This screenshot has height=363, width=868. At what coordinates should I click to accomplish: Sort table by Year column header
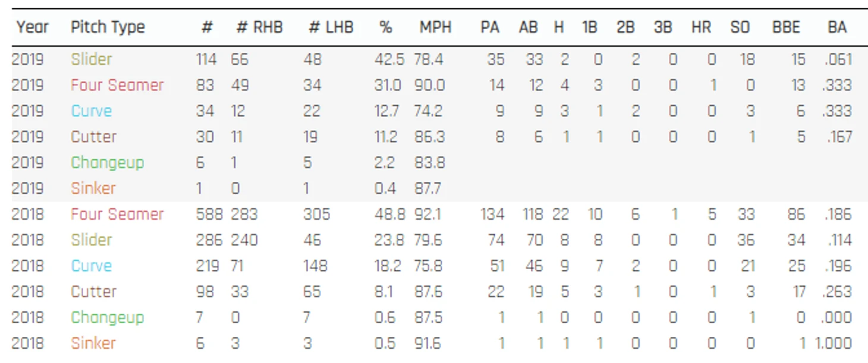pos(32,27)
